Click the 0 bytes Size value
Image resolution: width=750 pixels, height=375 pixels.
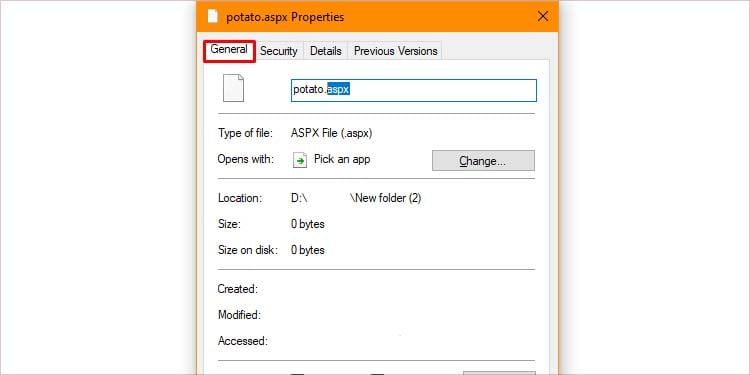(x=308, y=224)
